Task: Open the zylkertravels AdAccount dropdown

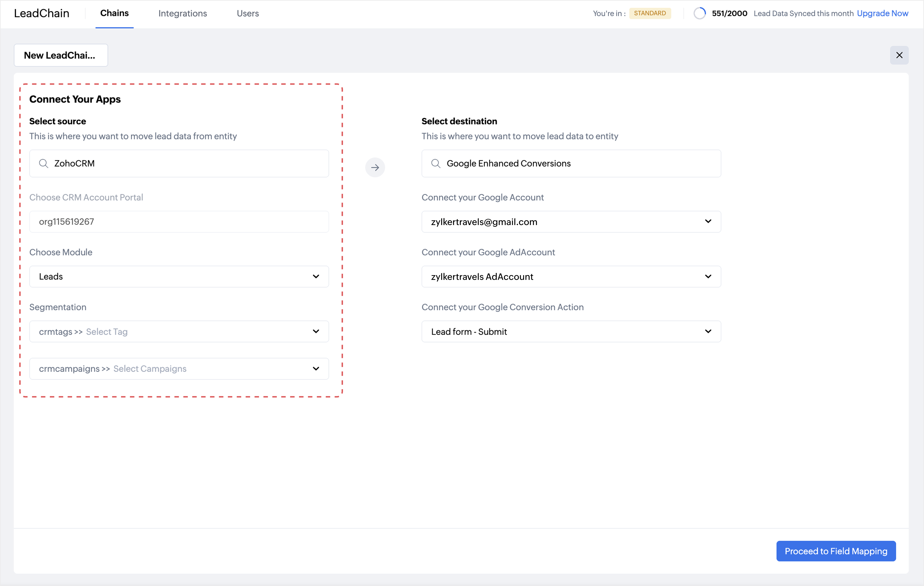Action: [x=708, y=277]
